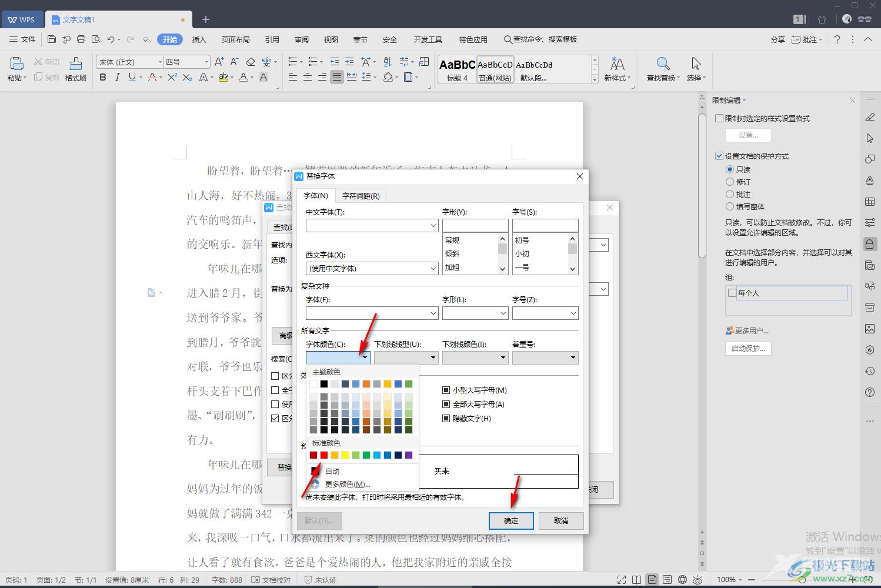The height and width of the screenshot is (588, 881).
Task: Uncheck 设置文档的保护方式 checkbox
Action: [719, 156]
